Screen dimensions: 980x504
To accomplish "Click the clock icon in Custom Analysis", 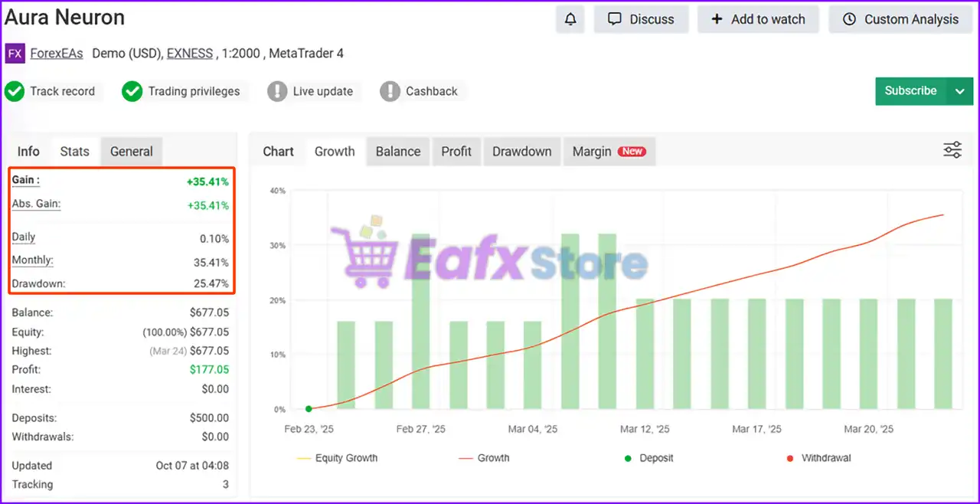I will (x=849, y=20).
